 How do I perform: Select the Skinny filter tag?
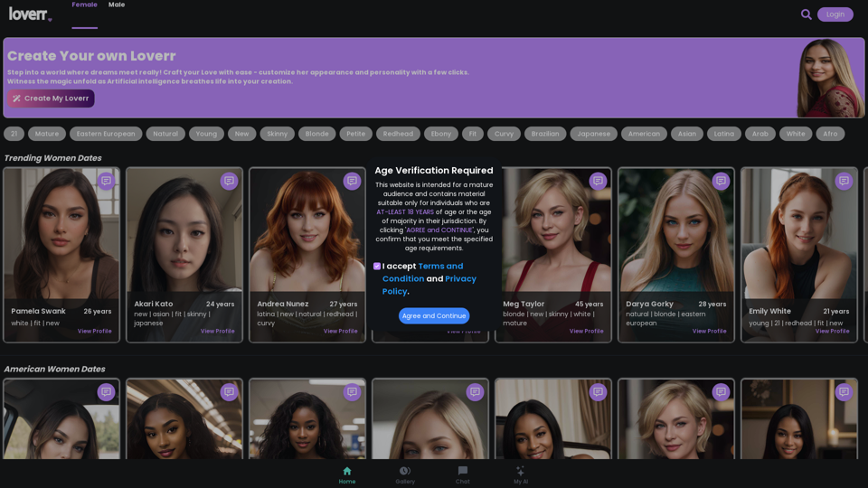point(278,134)
